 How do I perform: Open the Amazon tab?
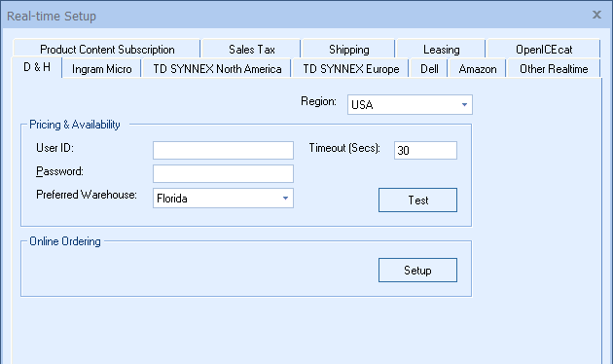(x=478, y=69)
